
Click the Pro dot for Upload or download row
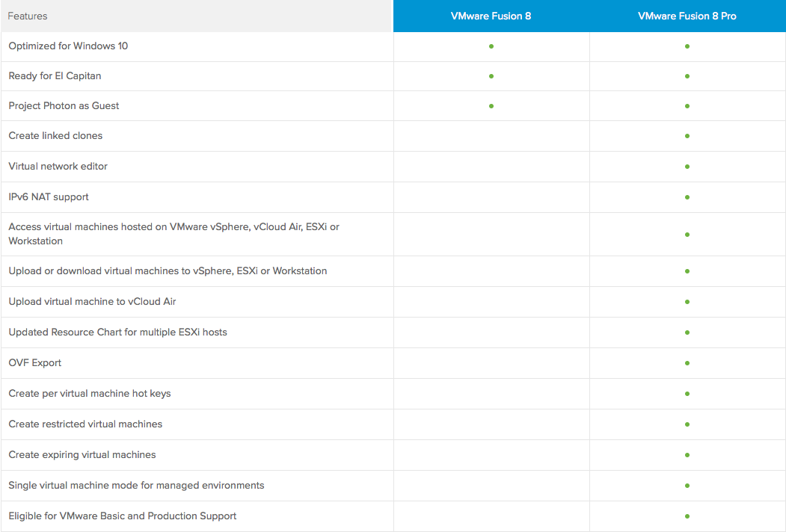(687, 271)
